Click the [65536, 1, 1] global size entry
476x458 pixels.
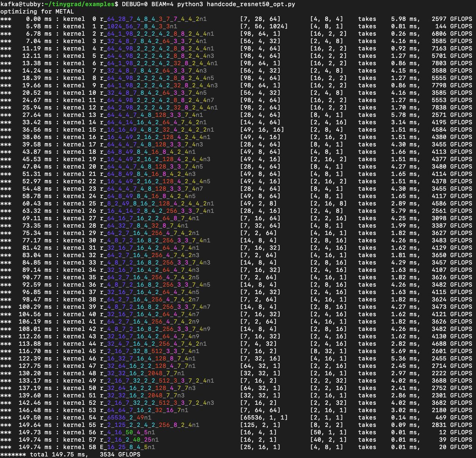tap(264, 418)
